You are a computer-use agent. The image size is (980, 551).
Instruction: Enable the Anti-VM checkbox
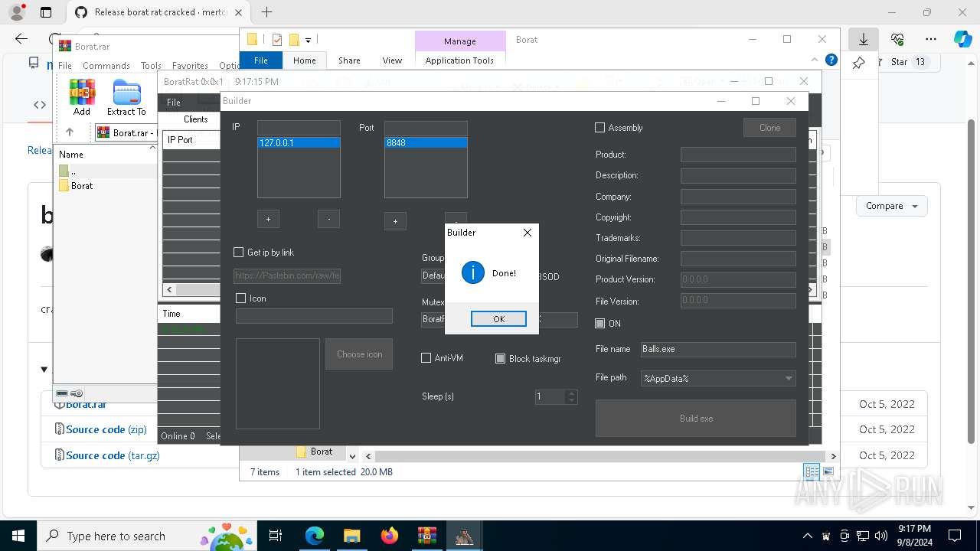coord(426,358)
